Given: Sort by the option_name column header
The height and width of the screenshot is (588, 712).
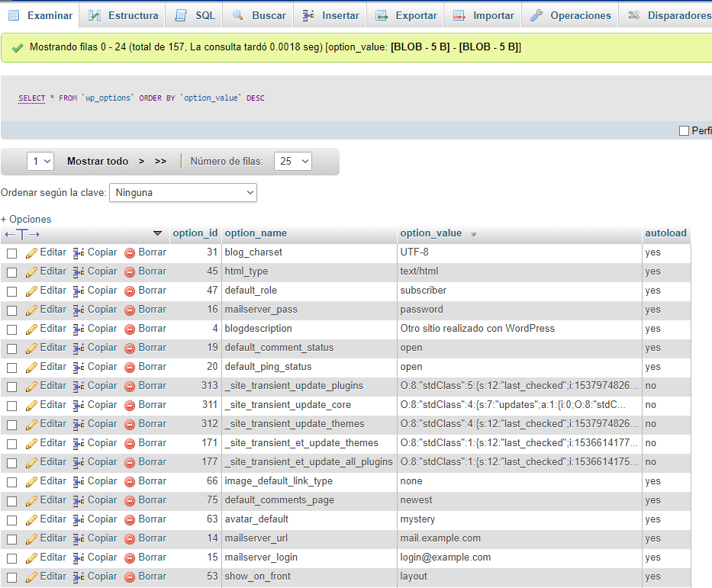Looking at the screenshot, I should click(x=256, y=233).
